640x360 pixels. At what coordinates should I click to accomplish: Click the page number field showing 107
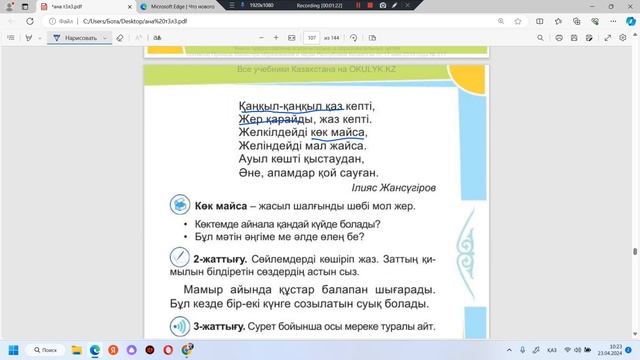point(311,38)
